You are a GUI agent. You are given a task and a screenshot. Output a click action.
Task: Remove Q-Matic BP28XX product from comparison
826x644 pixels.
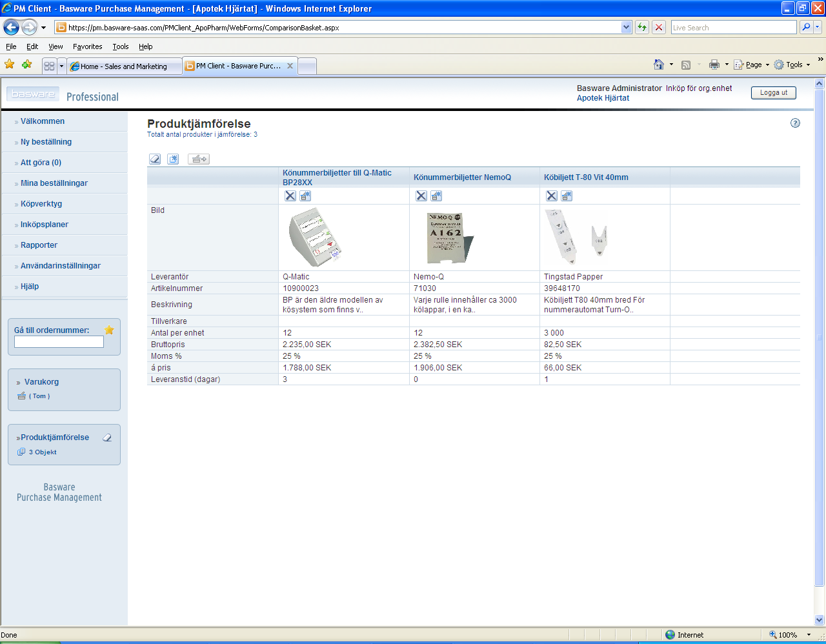point(290,196)
